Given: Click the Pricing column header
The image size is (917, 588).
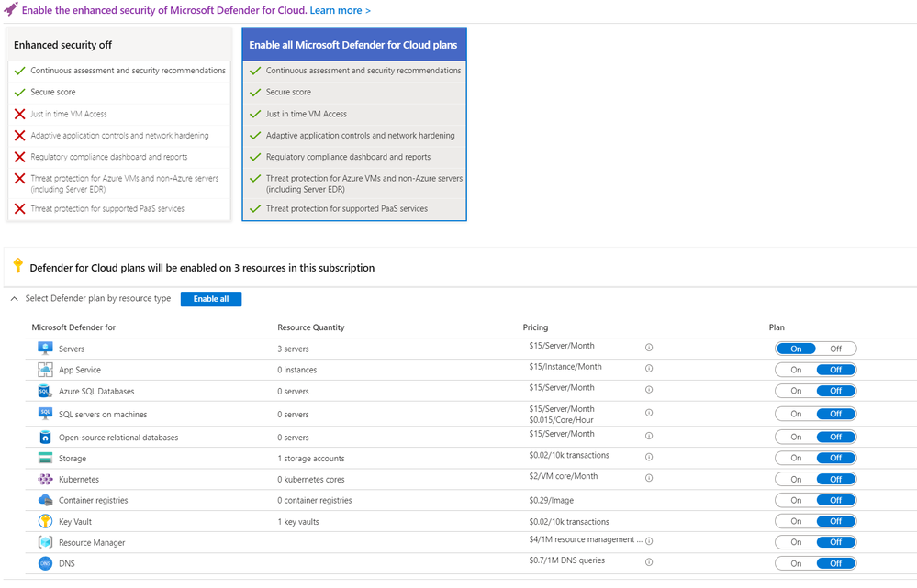Looking at the screenshot, I should (535, 327).
